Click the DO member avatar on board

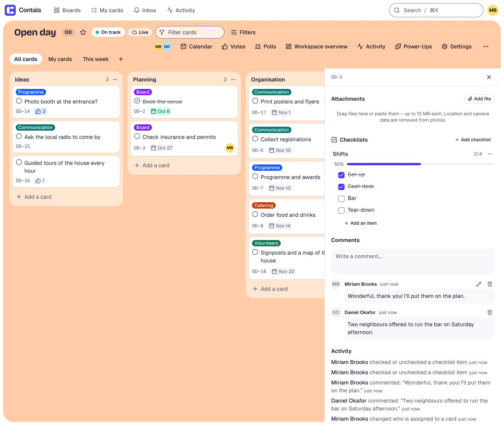[x=167, y=46]
